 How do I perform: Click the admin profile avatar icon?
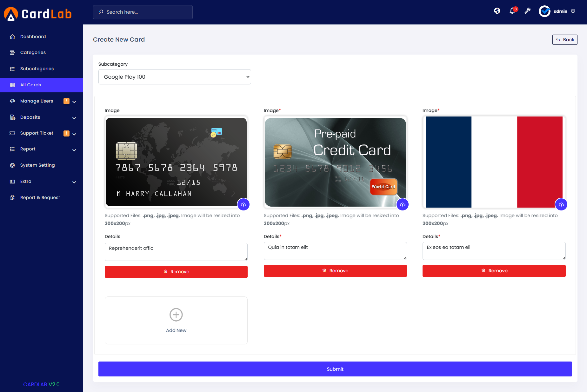coord(545,11)
